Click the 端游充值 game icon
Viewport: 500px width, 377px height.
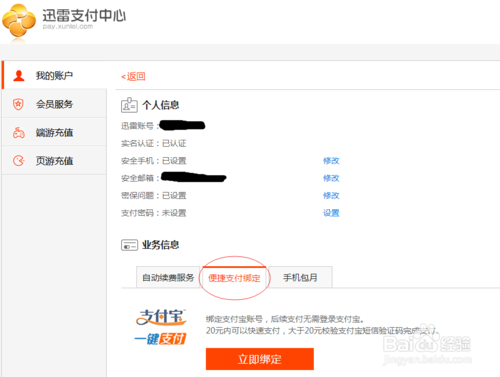[19, 133]
